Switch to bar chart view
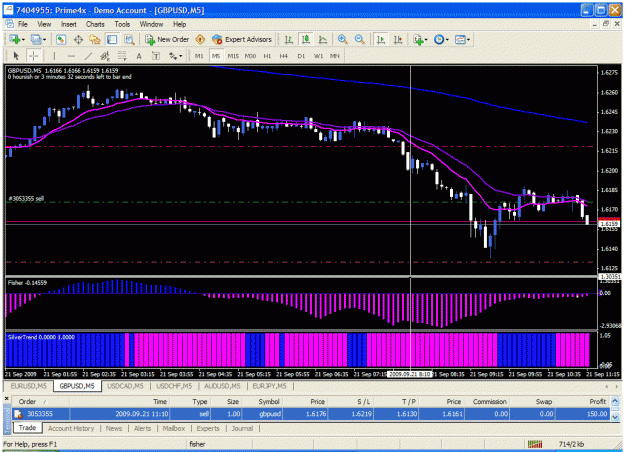The width and height of the screenshot is (625, 452). [289, 39]
